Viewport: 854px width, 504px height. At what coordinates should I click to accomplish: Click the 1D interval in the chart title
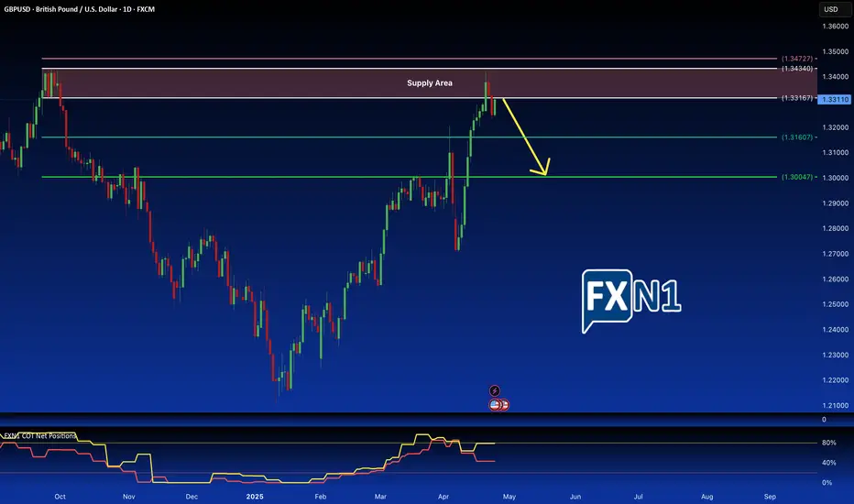pyautogui.click(x=126, y=9)
